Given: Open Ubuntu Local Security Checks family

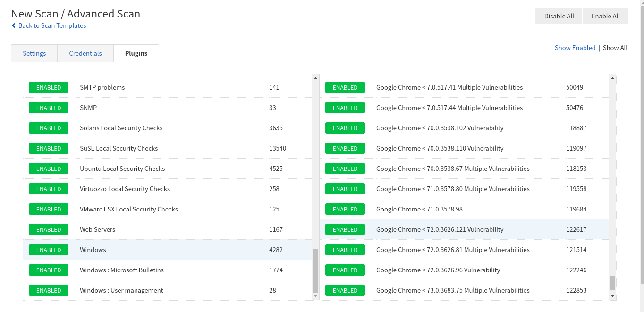Looking at the screenshot, I should point(122,169).
